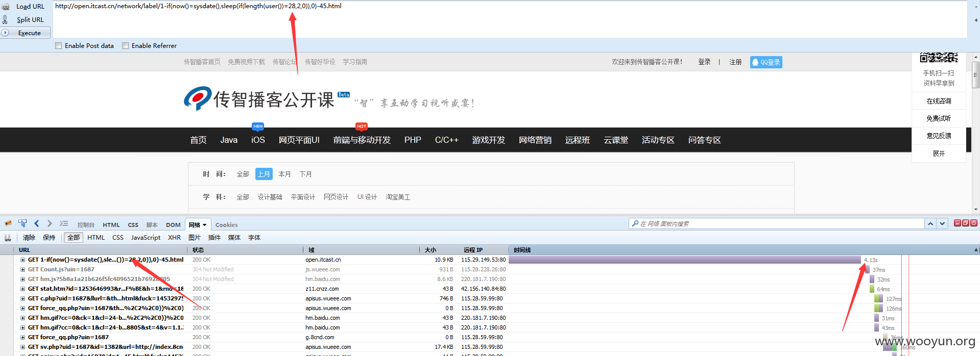The image size is (980, 356).
Task: Click the 登录 link
Action: tap(704, 62)
